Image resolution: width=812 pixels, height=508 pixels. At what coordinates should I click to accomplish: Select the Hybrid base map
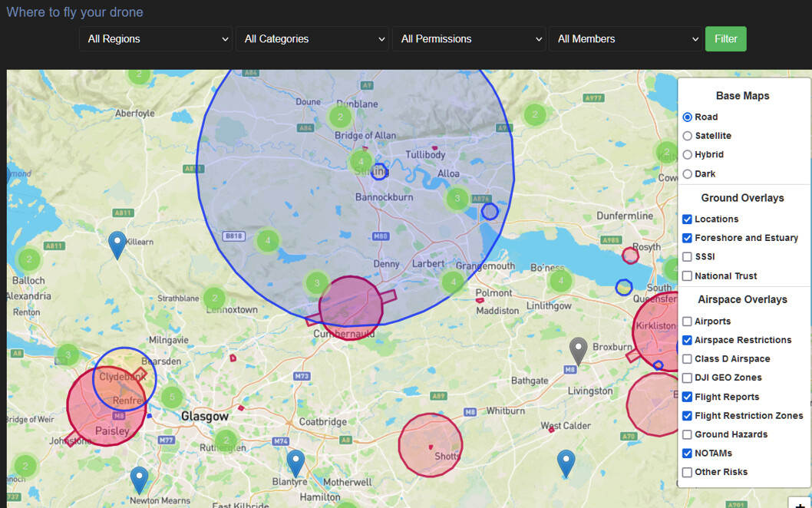(x=687, y=154)
